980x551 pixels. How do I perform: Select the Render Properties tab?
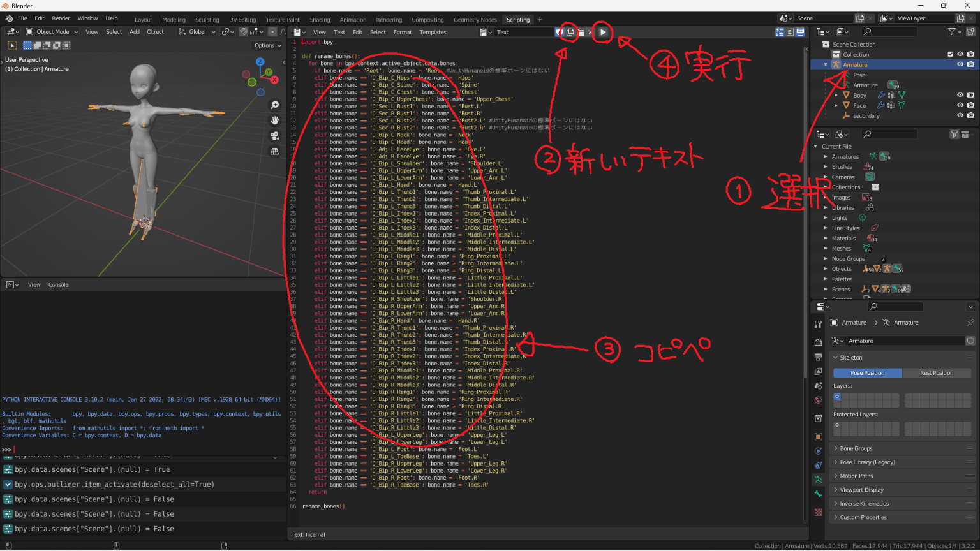[x=819, y=341]
